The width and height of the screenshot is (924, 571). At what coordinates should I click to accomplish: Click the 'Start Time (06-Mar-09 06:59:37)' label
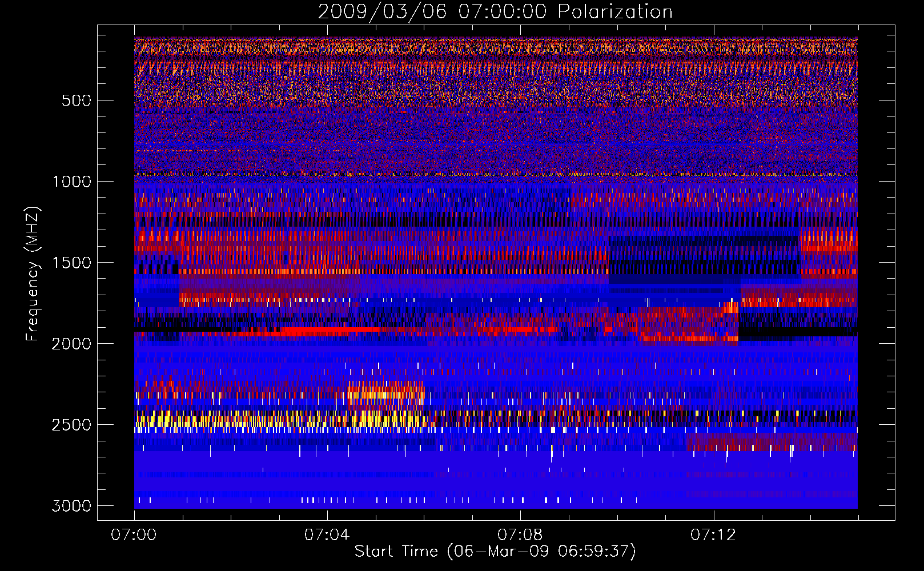495,552
